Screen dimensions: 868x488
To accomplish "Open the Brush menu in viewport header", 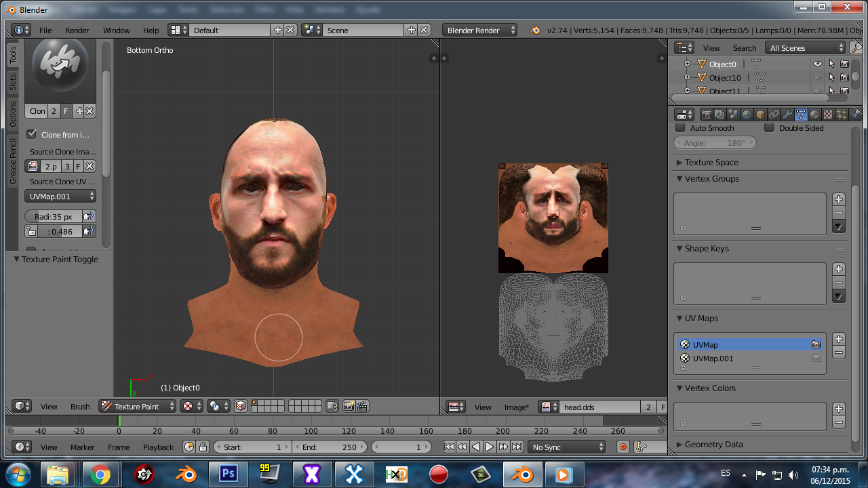I will pyautogui.click(x=80, y=406).
